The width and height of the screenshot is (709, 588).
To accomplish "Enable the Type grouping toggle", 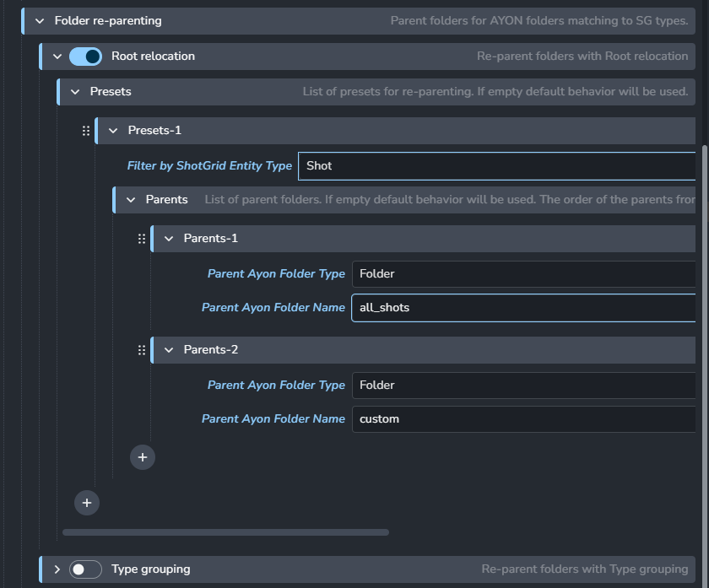I will (x=85, y=569).
